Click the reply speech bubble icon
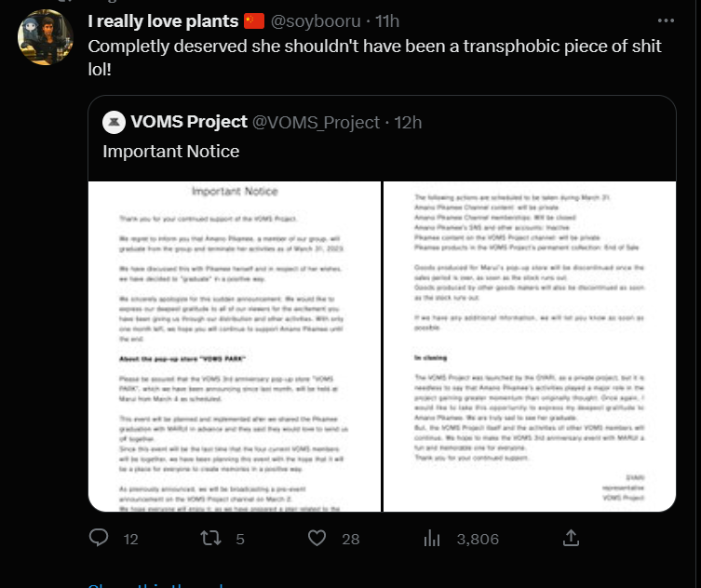Screen dimensions: 701x588 99,538
